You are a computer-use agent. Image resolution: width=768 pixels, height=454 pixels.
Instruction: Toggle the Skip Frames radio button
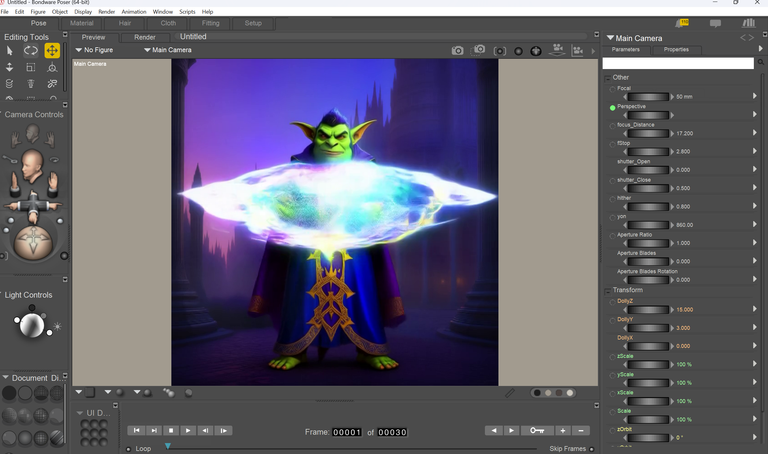coord(592,449)
